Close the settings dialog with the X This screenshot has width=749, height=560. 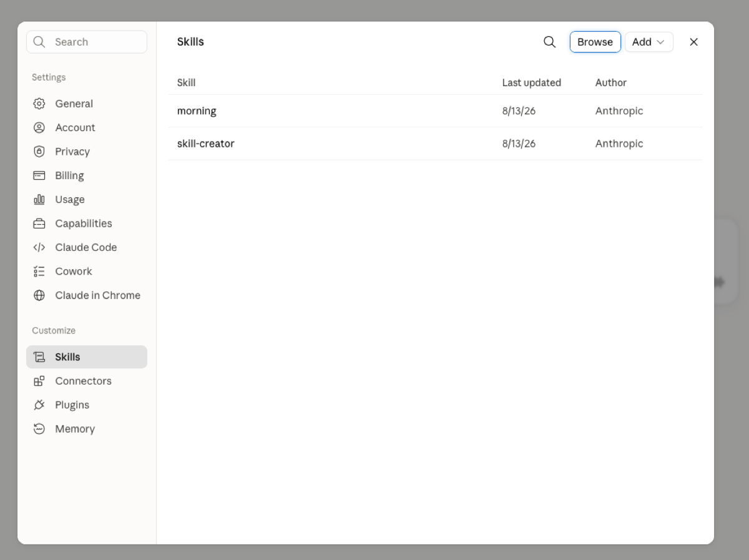click(x=693, y=42)
